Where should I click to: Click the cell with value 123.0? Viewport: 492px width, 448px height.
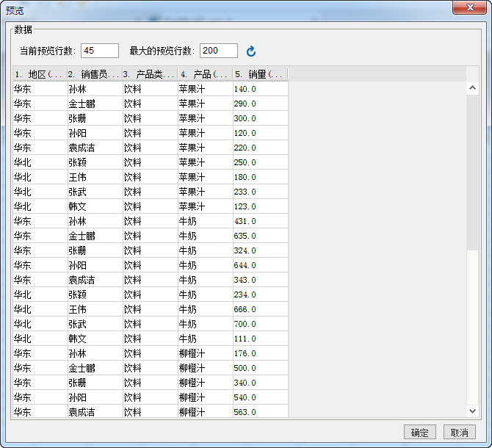(x=261, y=206)
